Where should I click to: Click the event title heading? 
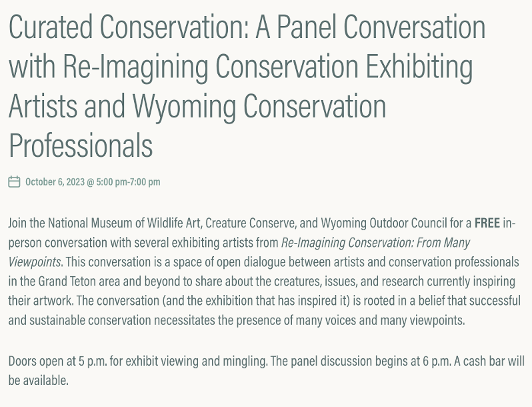coord(247,86)
